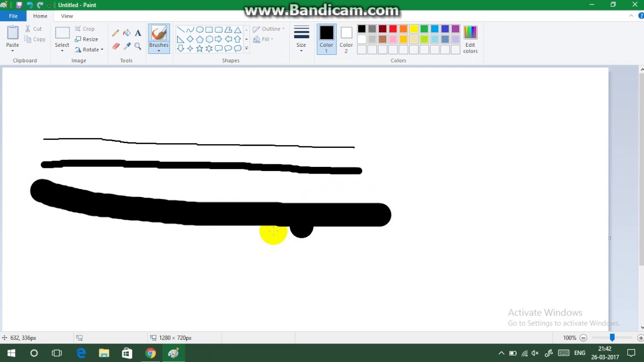Open the Windows Start menu
The height and width of the screenshot is (362, 644).
pyautogui.click(x=11, y=353)
